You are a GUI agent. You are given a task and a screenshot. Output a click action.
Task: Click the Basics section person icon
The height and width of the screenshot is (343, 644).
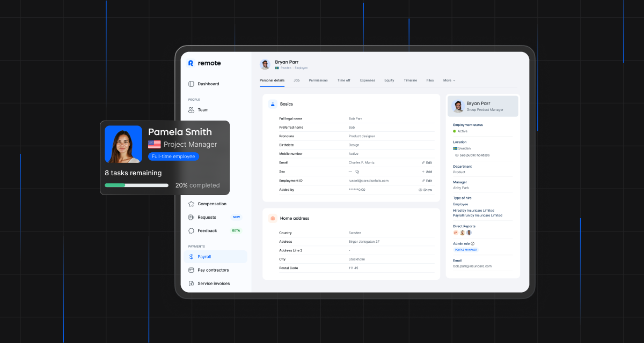273,104
